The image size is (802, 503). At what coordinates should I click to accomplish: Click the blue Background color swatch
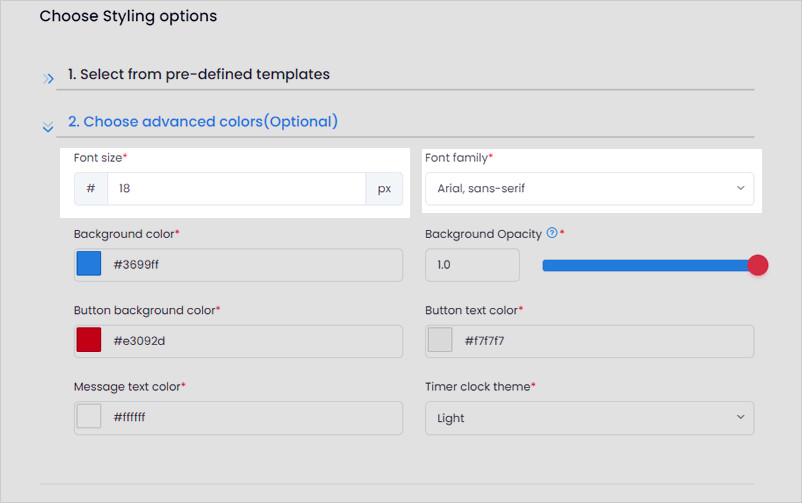click(89, 264)
